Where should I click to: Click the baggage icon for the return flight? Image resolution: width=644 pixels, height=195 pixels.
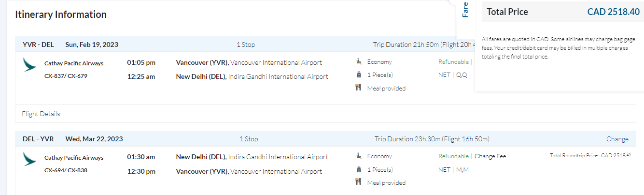point(358,169)
